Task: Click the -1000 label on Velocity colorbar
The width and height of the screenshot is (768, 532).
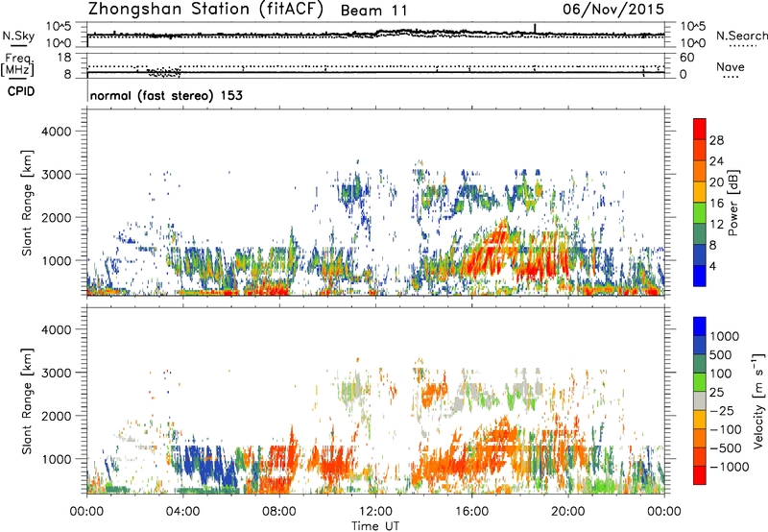Action: click(729, 467)
